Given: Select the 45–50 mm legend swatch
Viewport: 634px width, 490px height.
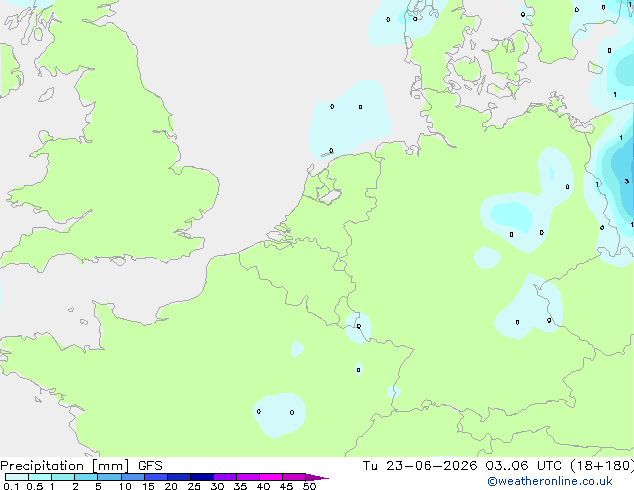Looking at the screenshot, I should point(294,477).
